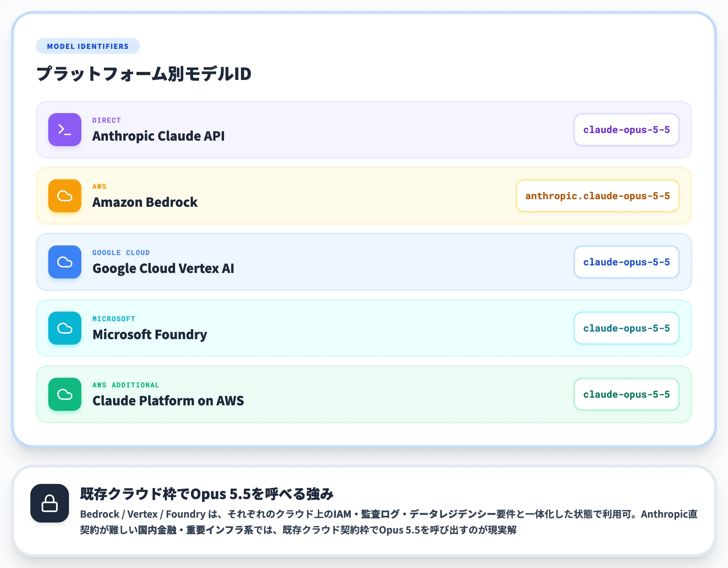Click the GOOGLE CLOUD label
The image size is (728, 568).
click(x=121, y=253)
